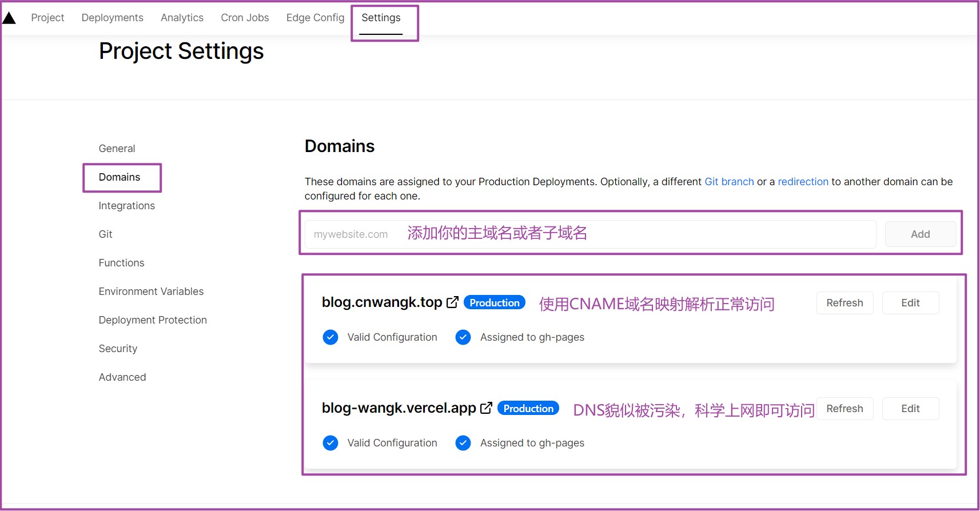Go to the Cron Jobs tab

(245, 18)
